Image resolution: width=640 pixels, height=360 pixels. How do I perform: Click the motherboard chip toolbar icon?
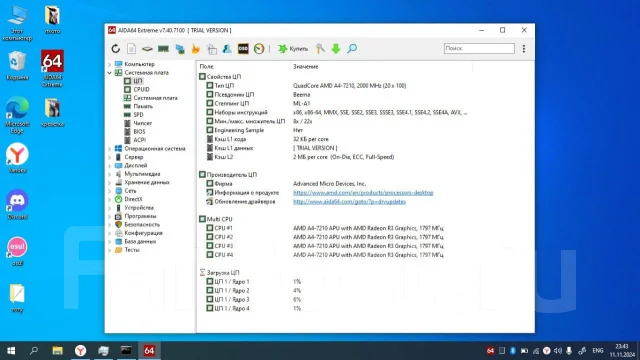click(147, 49)
